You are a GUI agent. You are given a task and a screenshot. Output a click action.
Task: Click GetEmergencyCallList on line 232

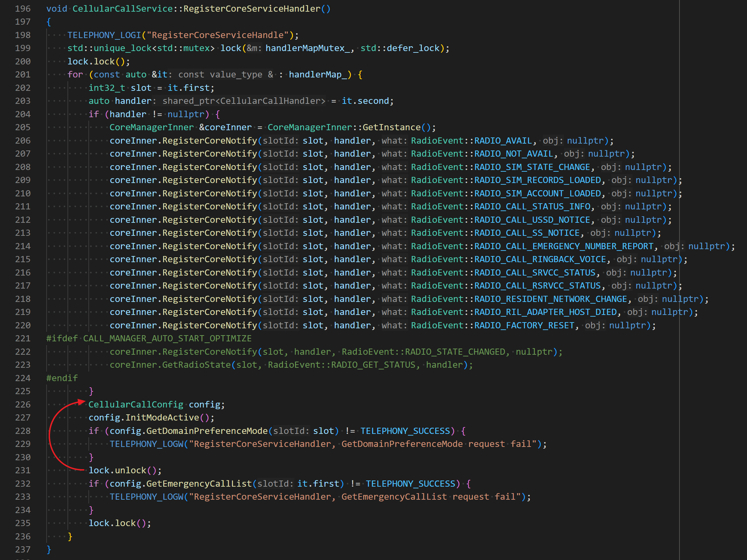[199, 484]
